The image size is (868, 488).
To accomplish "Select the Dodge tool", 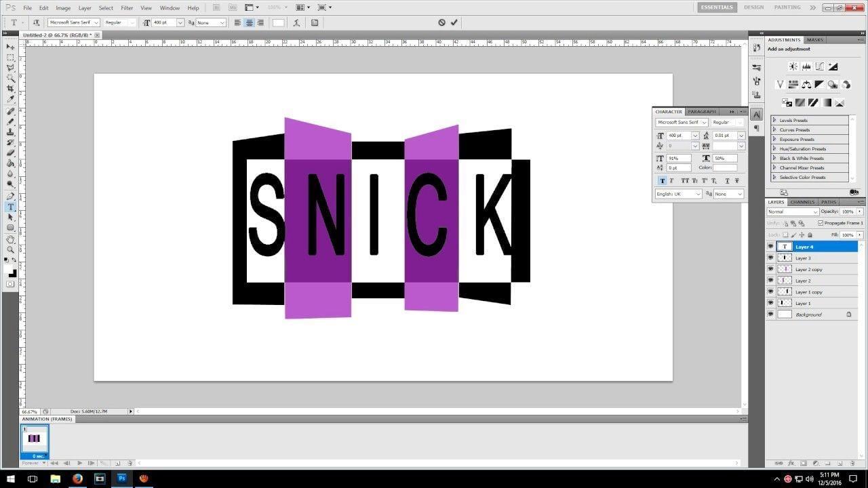I will pos(10,184).
